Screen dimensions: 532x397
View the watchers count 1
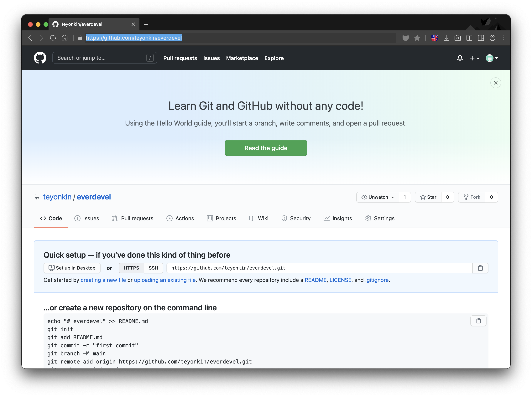(x=405, y=197)
